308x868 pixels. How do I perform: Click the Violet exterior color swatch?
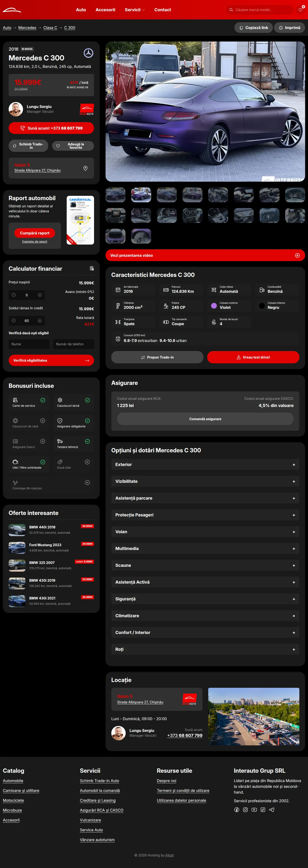pos(214,306)
